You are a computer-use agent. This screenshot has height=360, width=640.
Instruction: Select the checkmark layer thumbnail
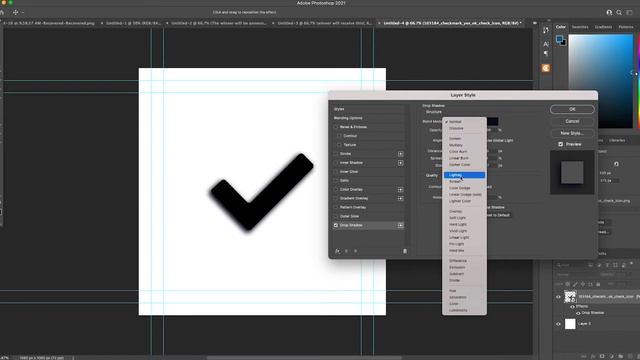point(570,297)
